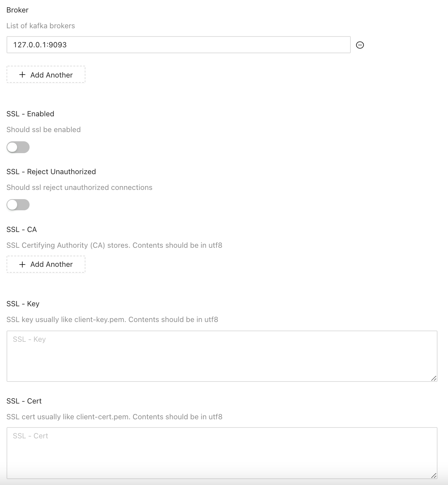Click the Broker field label
The height and width of the screenshot is (485, 448).
tap(17, 10)
